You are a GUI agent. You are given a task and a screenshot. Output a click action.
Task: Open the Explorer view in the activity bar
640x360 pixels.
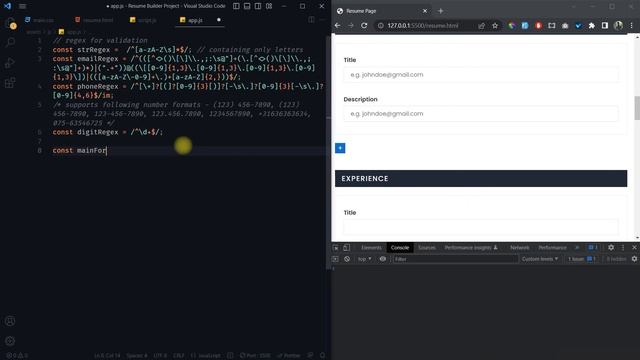pyautogui.click(x=11, y=24)
